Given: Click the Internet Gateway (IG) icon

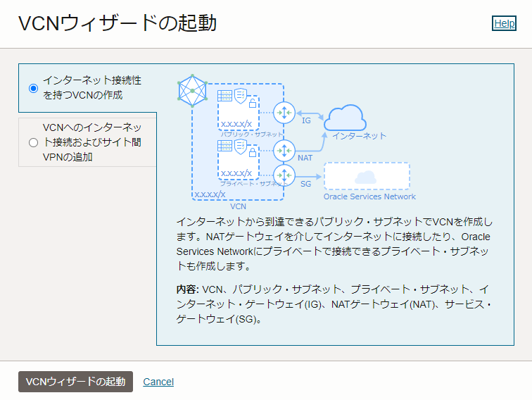Looking at the screenshot, I should click(284, 113).
